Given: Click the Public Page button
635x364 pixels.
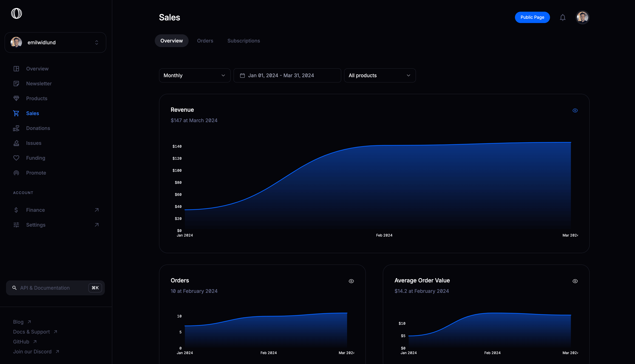Looking at the screenshot, I should coord(532,17).
